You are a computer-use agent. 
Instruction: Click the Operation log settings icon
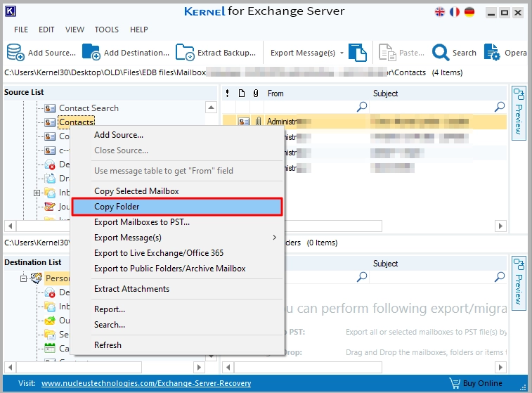click(492, 52)
